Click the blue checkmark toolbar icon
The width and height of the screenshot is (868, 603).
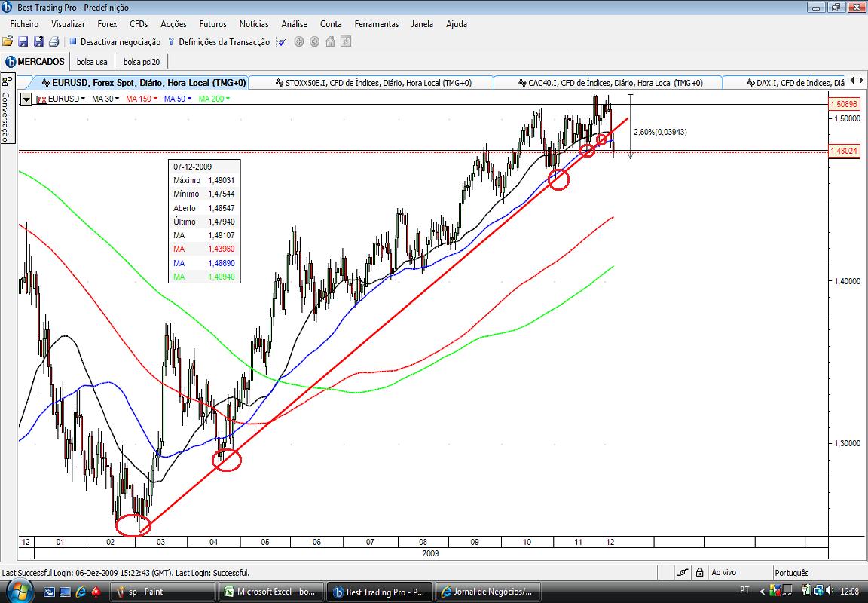(282, 42)
